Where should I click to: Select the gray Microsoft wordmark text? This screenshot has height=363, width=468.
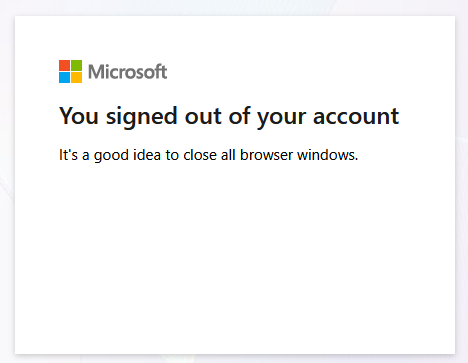(128, 72)
